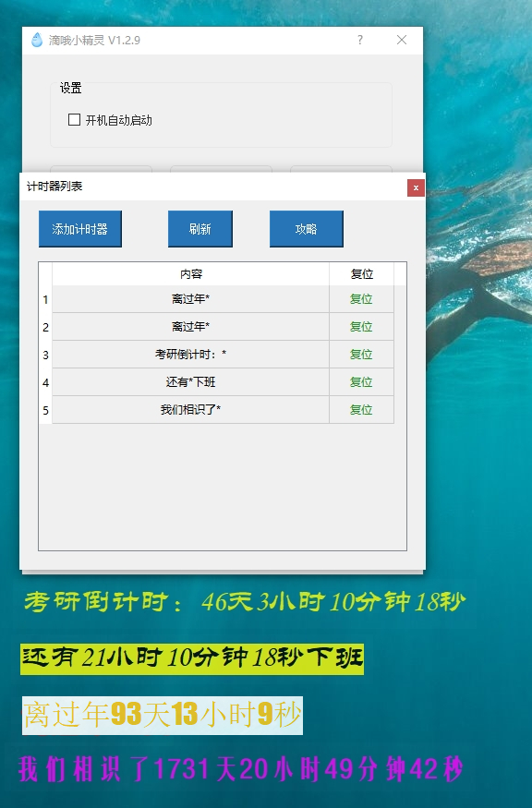Image resolution: width=532 pixels, height=808 pixels.
Task: Select the 还有*下班 row content
Action: coord(191,382)
